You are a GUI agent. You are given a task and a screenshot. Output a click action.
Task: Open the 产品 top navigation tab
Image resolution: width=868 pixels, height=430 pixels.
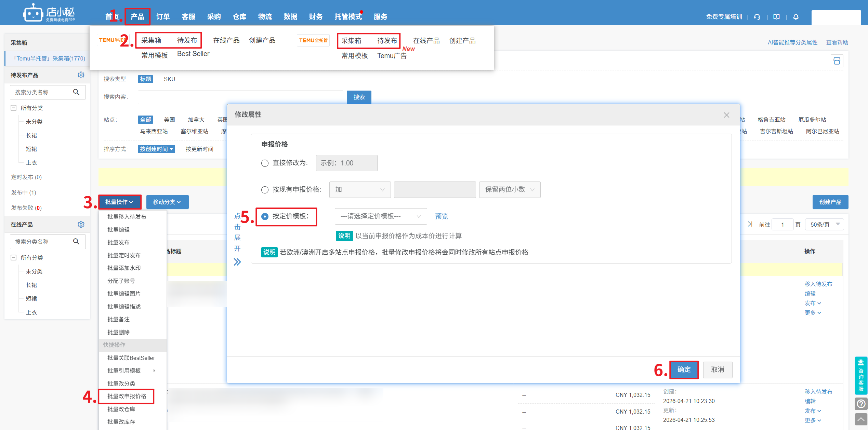[137, 17]
